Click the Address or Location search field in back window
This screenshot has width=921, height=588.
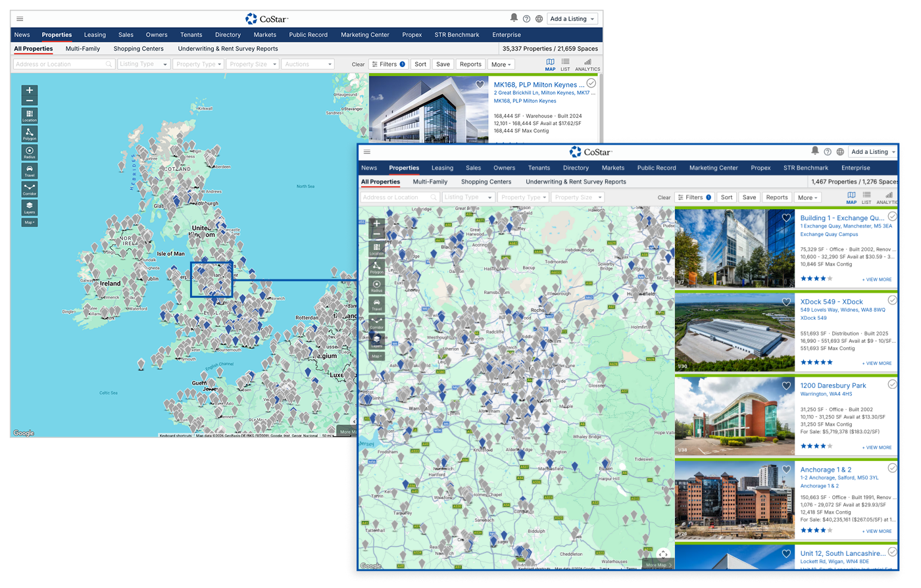pyautogui.click(x=64, y=64)
